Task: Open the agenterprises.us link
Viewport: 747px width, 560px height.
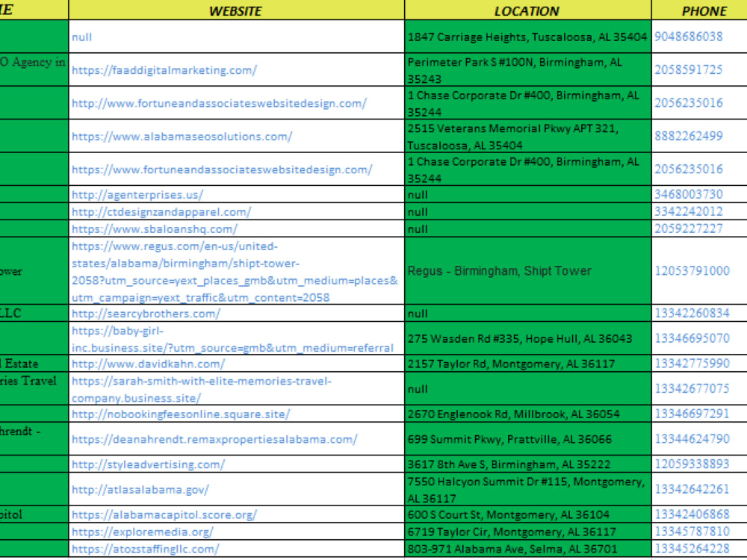Action: [137, 195]
